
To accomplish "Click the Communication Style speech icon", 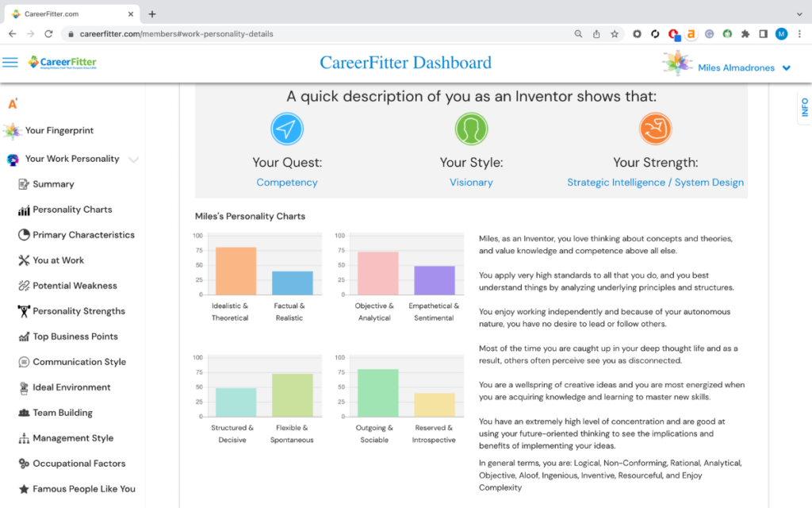I will click(24, 362).
